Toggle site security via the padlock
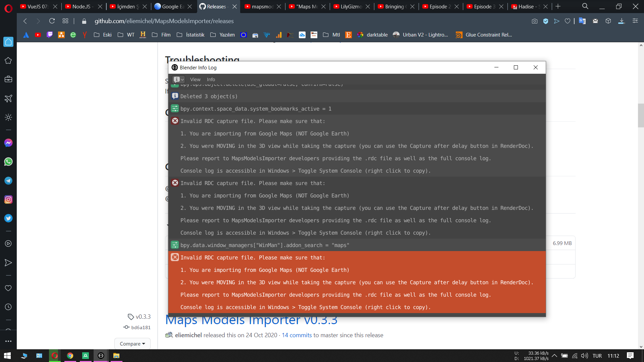This screenshot has height=362, width=644. click(x=85, y=21)
